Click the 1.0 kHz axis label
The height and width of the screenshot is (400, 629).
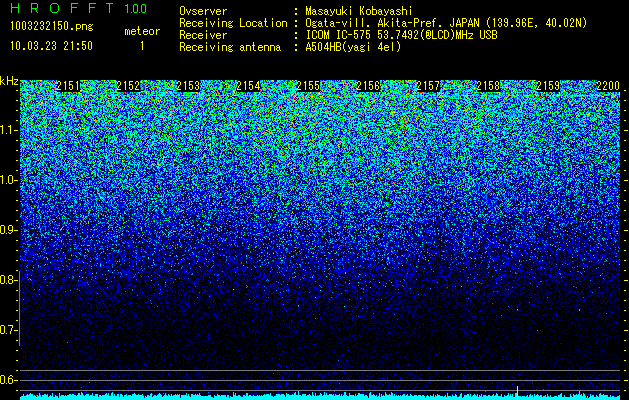point(9,180)
